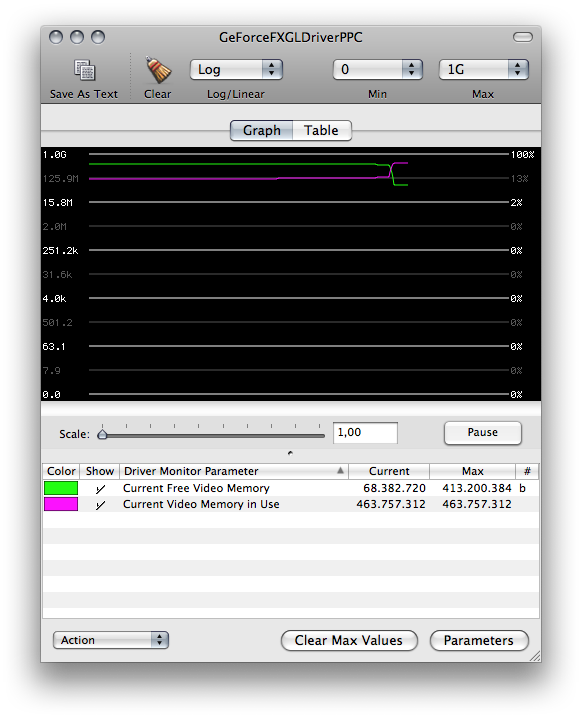Toggle Show checkbox for Current Free Video Memory
582x718 pixels.
pyautogui.click(x=100, y=489)
